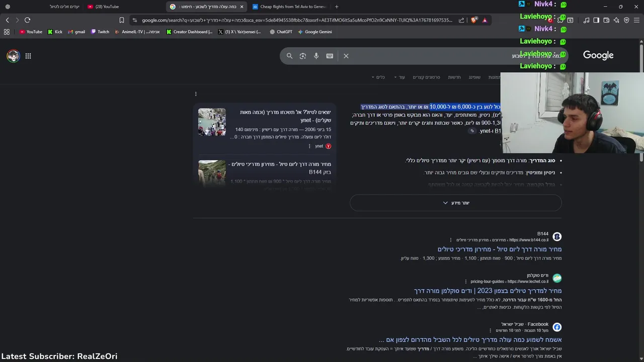644x362 pixels.
Task: Click the B144 source card hikers thumbnail
Action: point(212,172)
